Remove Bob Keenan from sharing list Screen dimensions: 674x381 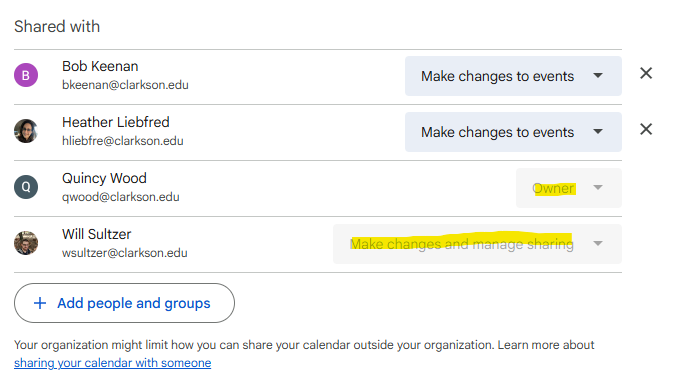(646, 74)
